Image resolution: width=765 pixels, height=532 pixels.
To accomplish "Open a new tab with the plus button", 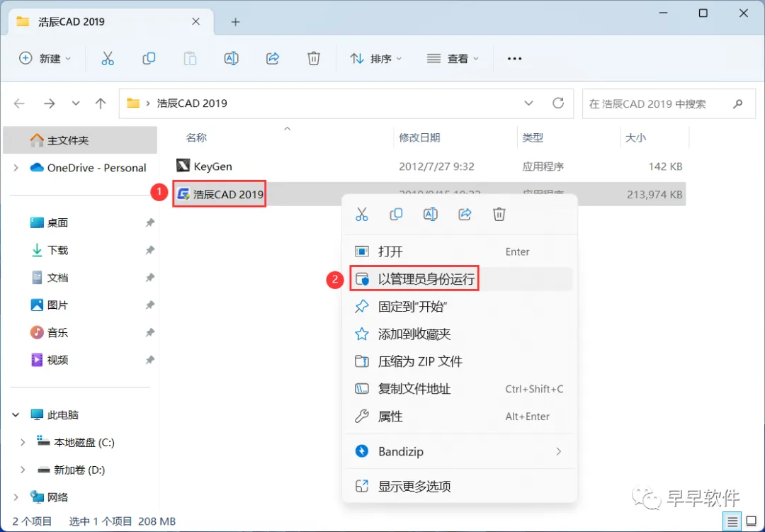I will [235, 22].
